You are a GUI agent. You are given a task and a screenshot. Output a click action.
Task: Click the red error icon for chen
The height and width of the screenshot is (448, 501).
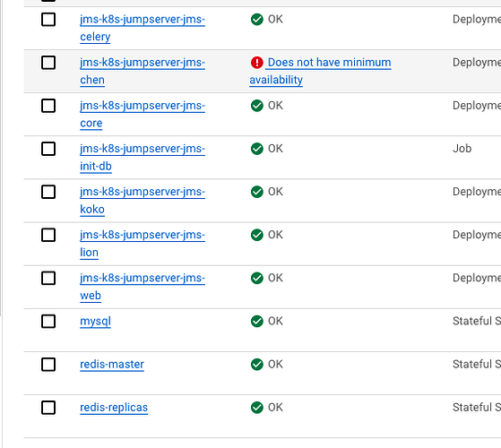257,63
